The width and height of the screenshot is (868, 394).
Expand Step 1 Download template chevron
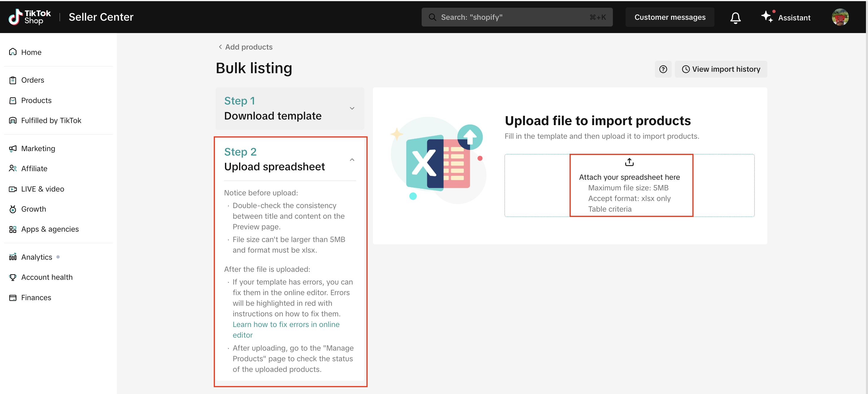click(352, 108)
